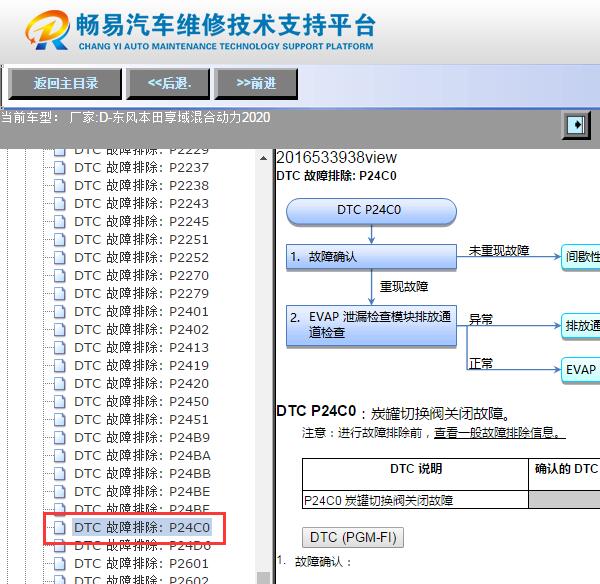
Task: Click heading text 2016533938view
Action: [336, 157]
